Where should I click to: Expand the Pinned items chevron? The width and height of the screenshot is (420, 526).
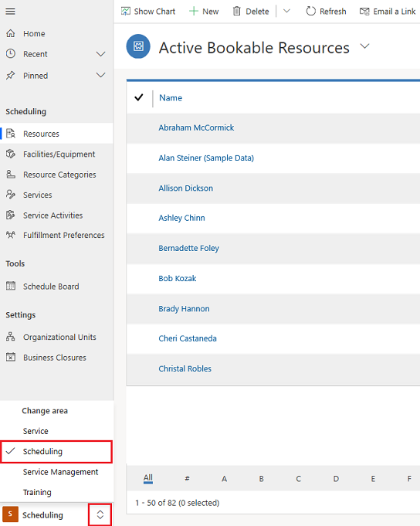tap(100, 75)
